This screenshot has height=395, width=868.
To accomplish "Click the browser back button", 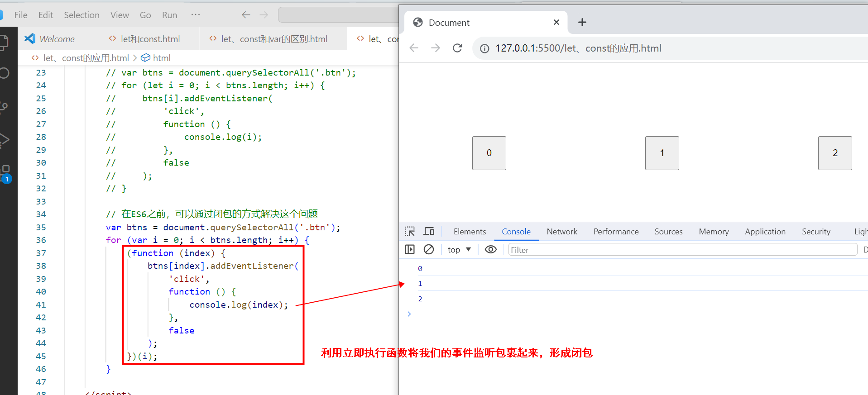I will (x=414, y=48).
